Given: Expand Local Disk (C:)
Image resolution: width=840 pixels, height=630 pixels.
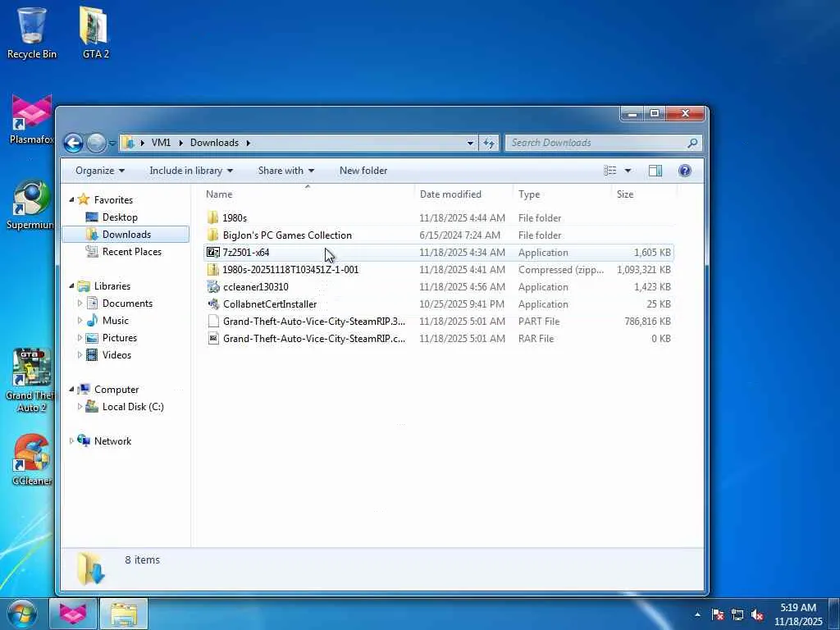Looking at the screenshot, I should click(x=80, y=407).
